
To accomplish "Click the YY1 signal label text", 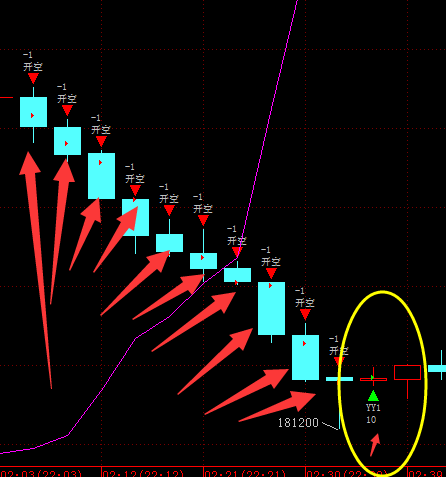I will [373, 407].
